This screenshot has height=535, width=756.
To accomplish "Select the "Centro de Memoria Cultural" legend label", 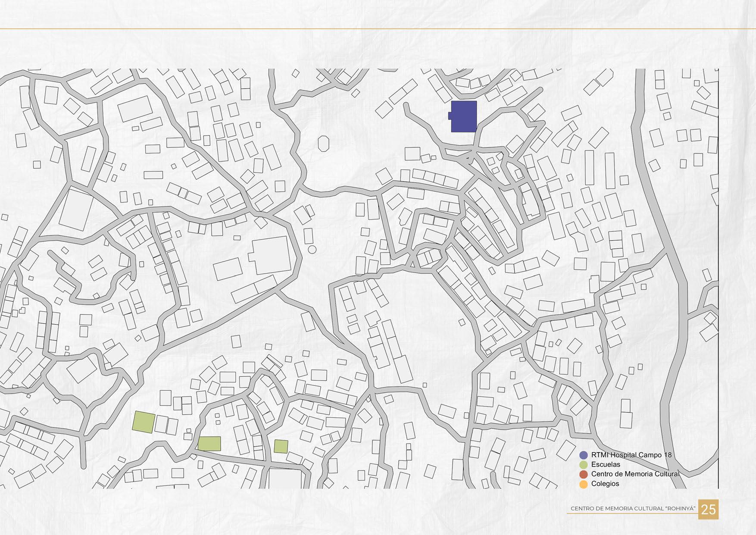I will 635,474.
